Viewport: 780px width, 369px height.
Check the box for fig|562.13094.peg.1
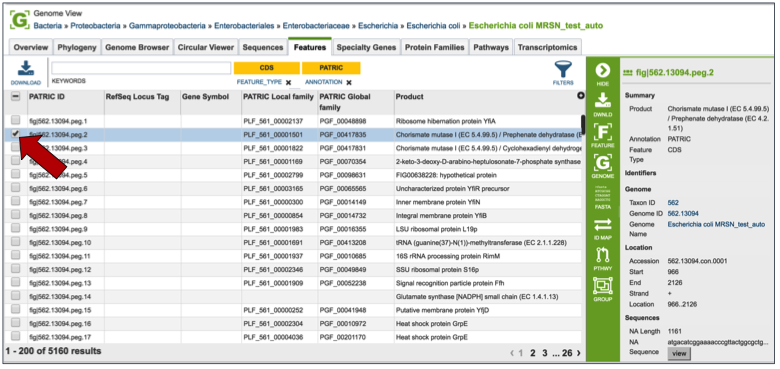click(x=15, y=120)
